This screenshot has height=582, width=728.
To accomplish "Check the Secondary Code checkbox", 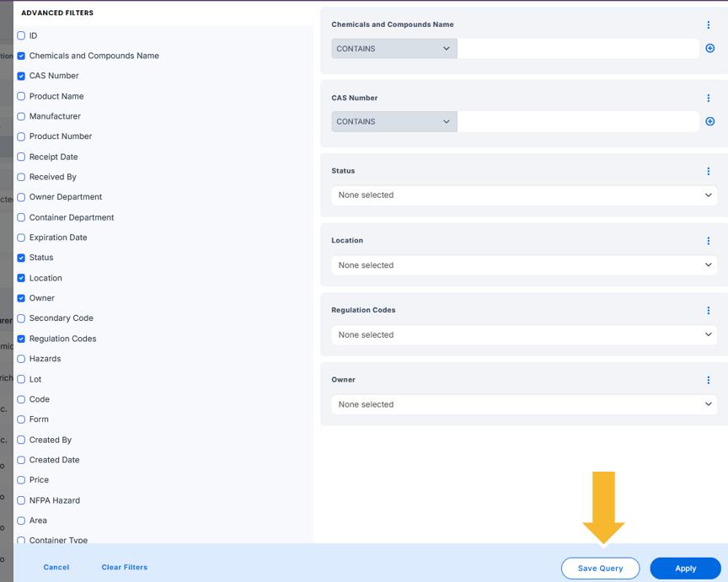I will pos(21,318).
